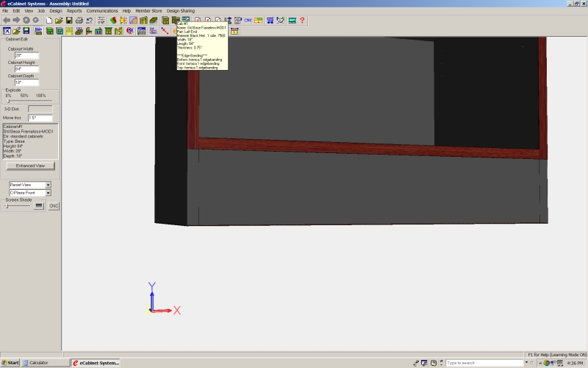This screenshot has width=588, height=368.
Task: Print using the printer icon
Action: pos(79,21)
